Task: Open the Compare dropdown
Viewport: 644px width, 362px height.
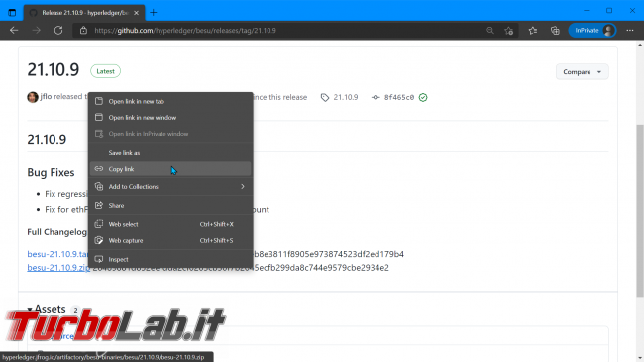Action: [x=582, y=72]
